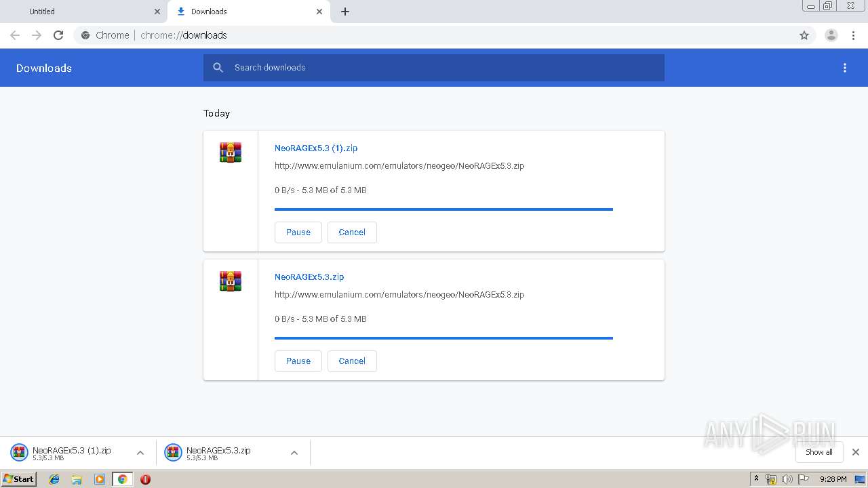Click the progress bar of NeoRAGEx5.3 (1).zip
868x488 pixels.
point(443,209)
